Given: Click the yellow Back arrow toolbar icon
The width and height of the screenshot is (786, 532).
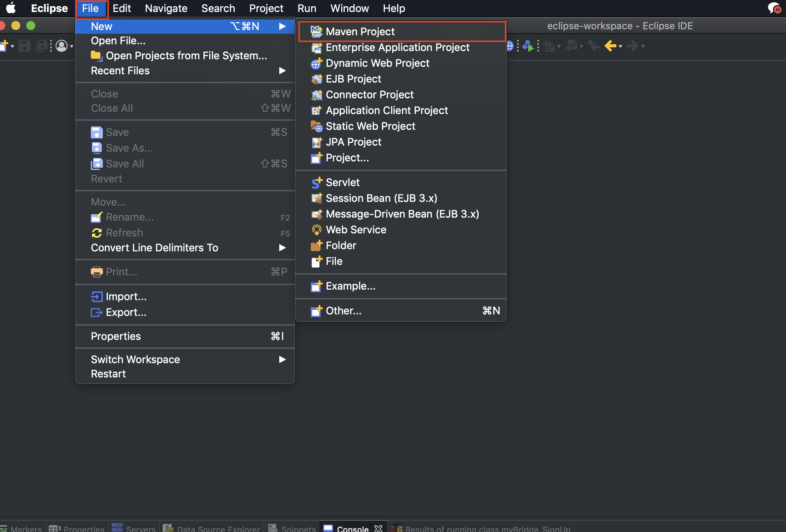Looking at the screenshot, I should tap(610, 46).
